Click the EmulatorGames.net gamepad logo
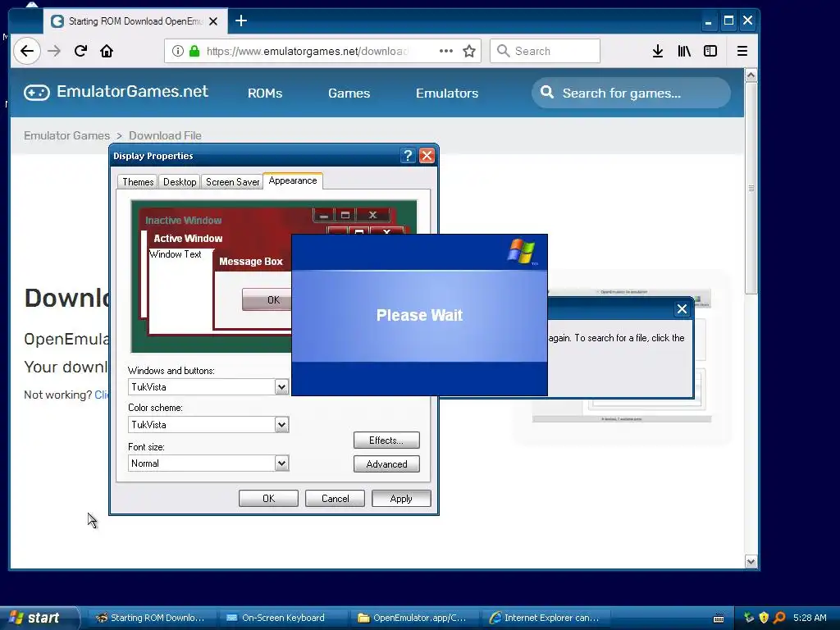The height and width of the screenshot is (630, 840). pyautogui.click(x=36, y=92)
